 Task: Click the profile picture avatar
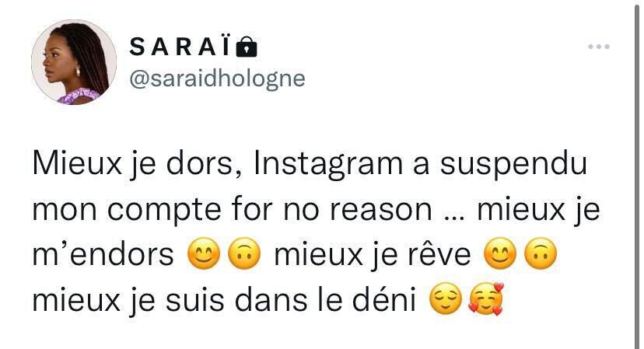(x=74, y=62)
